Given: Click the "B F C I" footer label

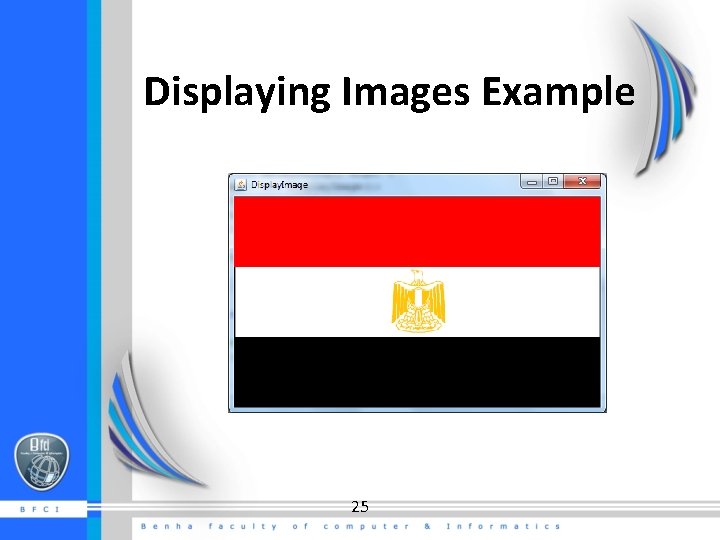Looking at the screenshot, I should (40, 509).
